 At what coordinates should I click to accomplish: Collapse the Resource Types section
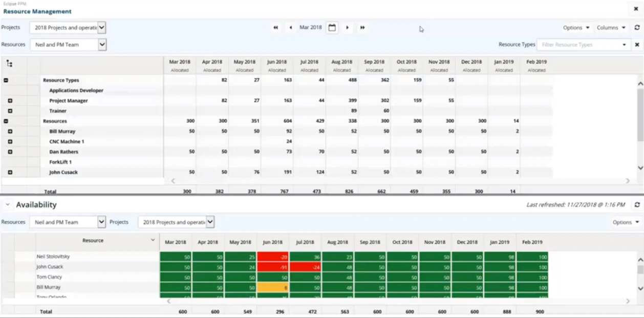[6, 80]
